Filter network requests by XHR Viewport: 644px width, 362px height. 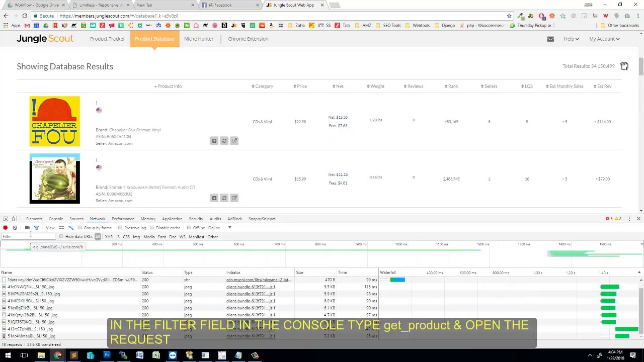[x=109, y=237]
